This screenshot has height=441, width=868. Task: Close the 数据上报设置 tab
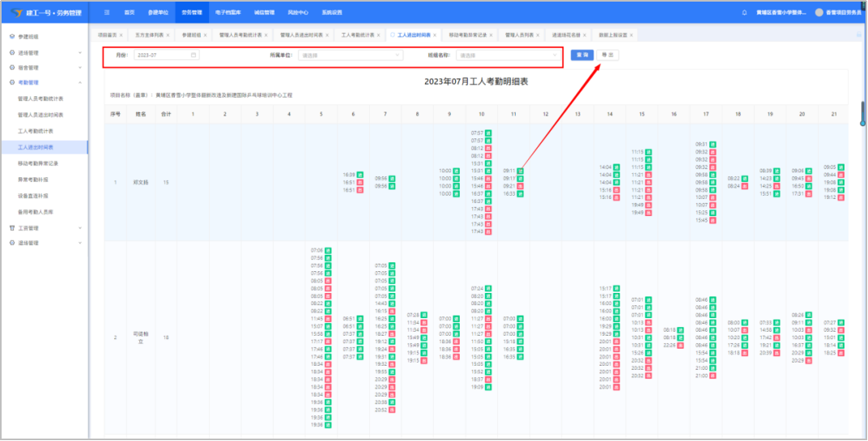(632, 35)
